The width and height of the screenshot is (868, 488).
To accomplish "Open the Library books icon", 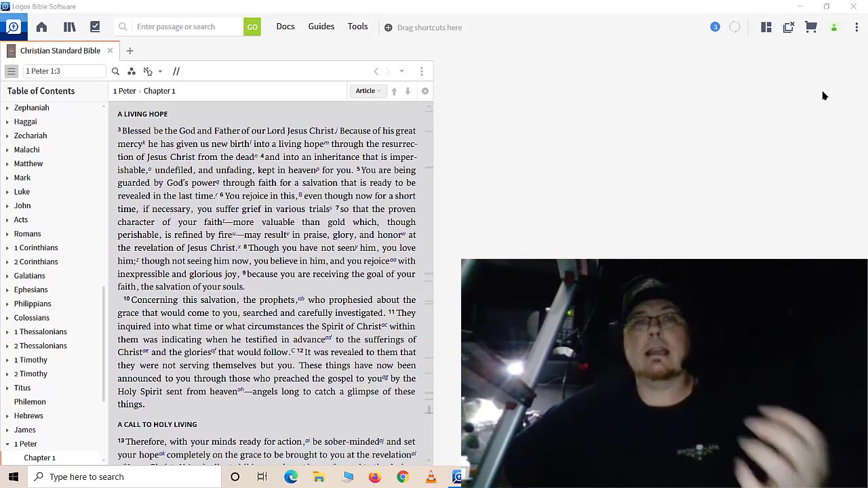I will [x=69, y=27].
